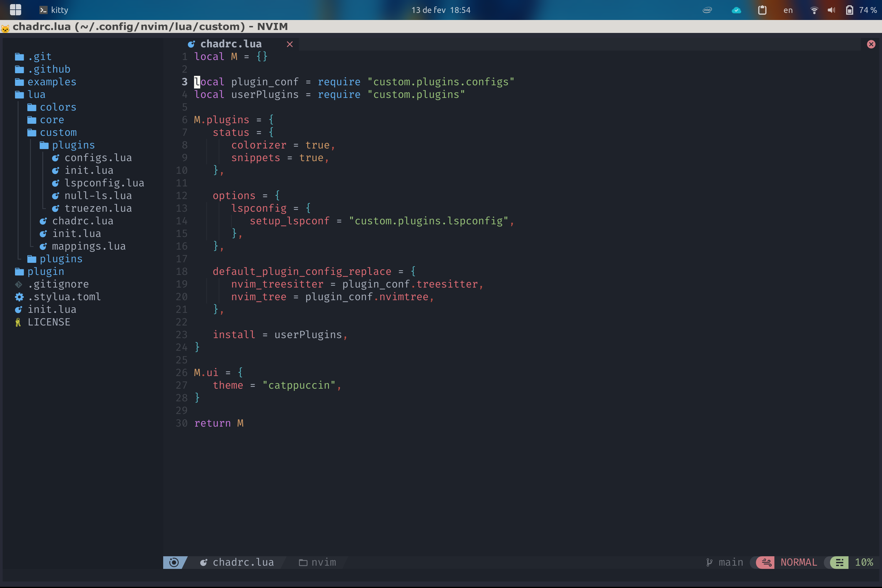This screenshot has width=882, height=588.
Task: Click the diamond icon beside .gitignore
Action: tap(19, 284)
